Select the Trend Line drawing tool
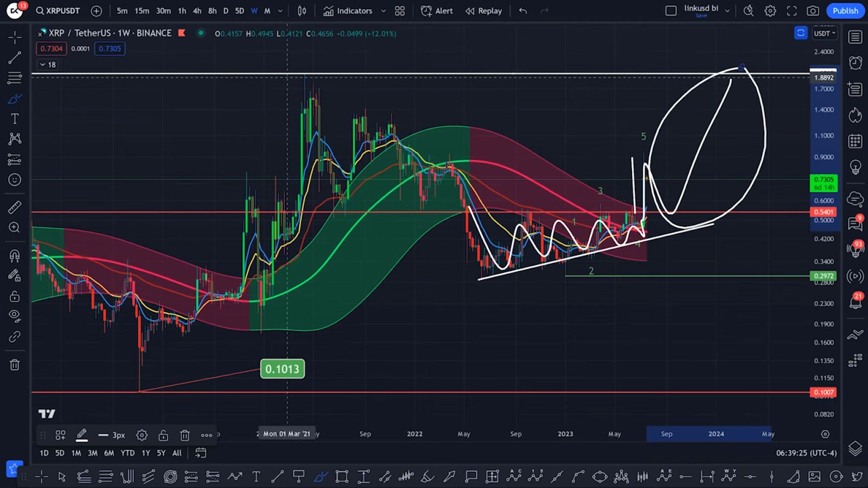The width and height of the screenshot is (868, 488). pos(14,58)
